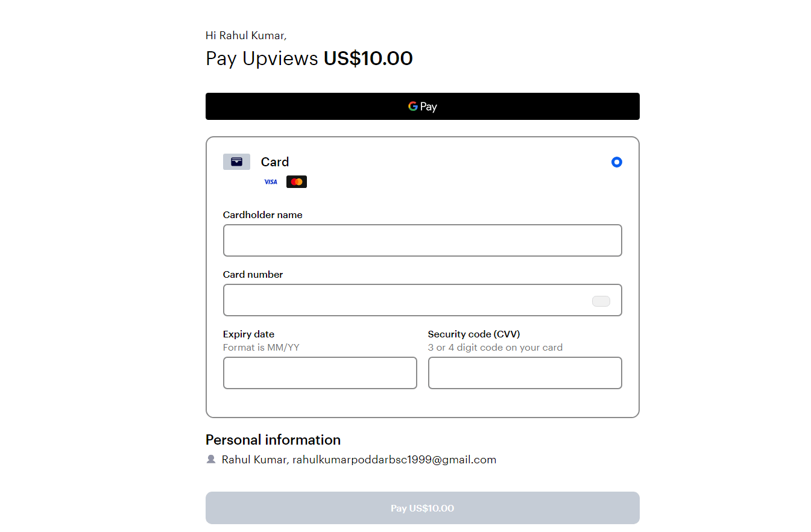Image resolution: width=811 pixels, height=532 pixels.
Task: Click the credit card payment icon
Action: pyautogui.click(x=236, y=161)
